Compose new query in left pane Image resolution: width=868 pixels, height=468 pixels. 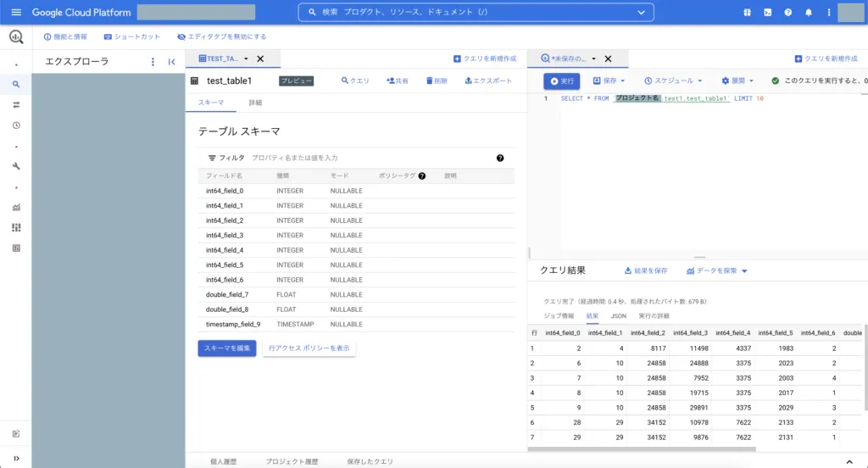(484, 58)
